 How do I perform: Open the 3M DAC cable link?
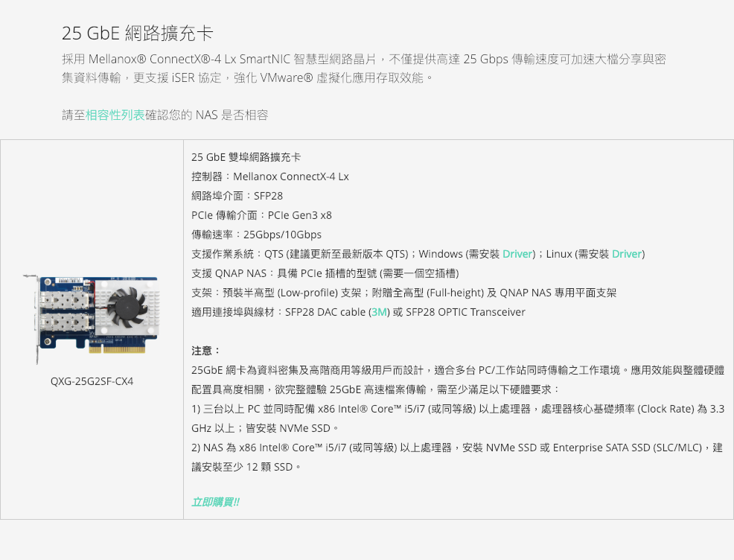[x=379, y=312]
